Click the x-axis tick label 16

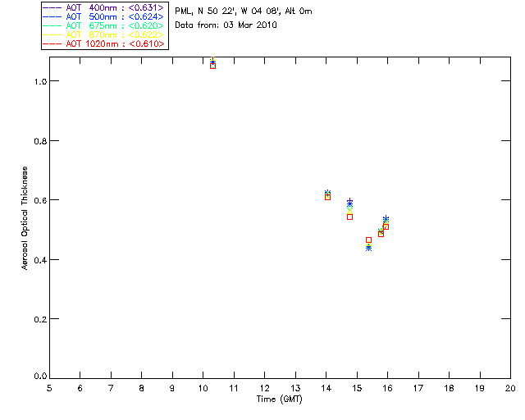click(x=388, y=388)
